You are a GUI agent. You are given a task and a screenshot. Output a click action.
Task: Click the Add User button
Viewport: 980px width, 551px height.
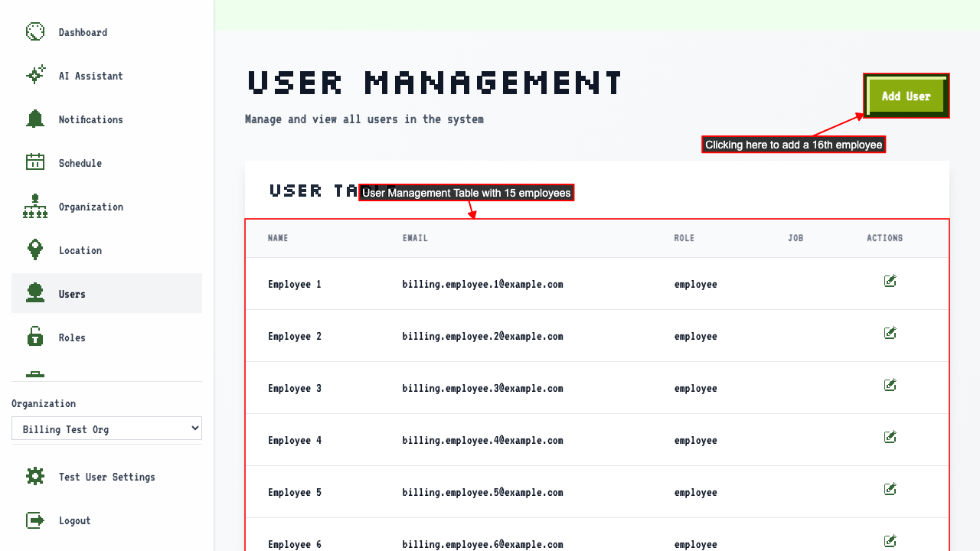(906, 96)
